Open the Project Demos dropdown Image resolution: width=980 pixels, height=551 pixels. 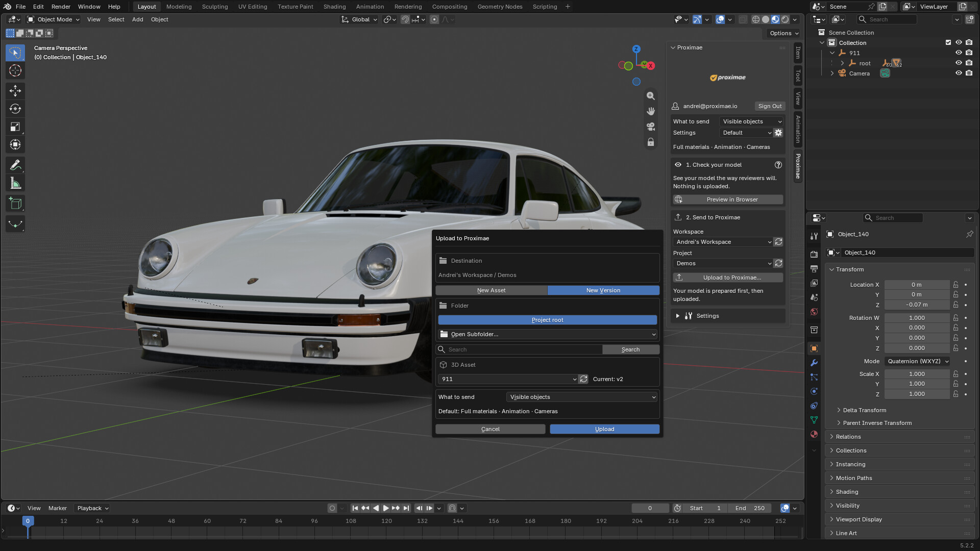723,263
